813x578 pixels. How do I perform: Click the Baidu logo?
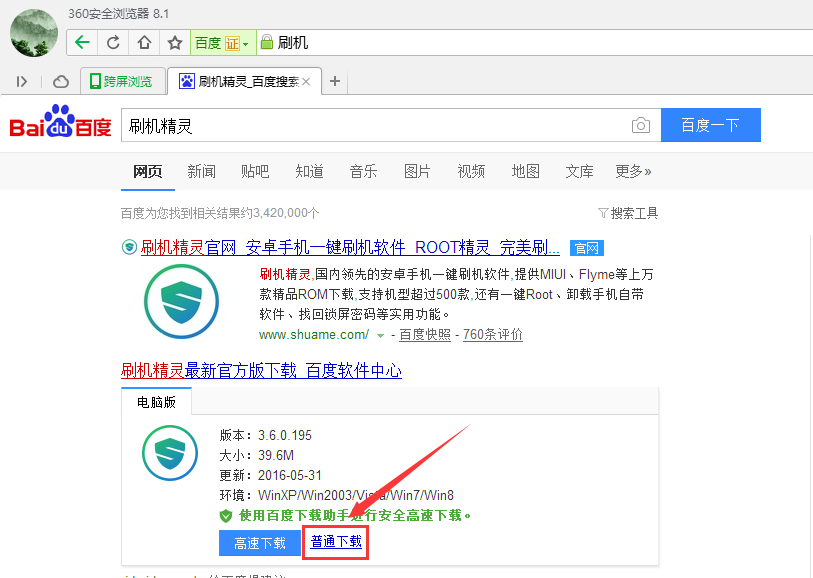pyautogui.click(x=61, y=121)
